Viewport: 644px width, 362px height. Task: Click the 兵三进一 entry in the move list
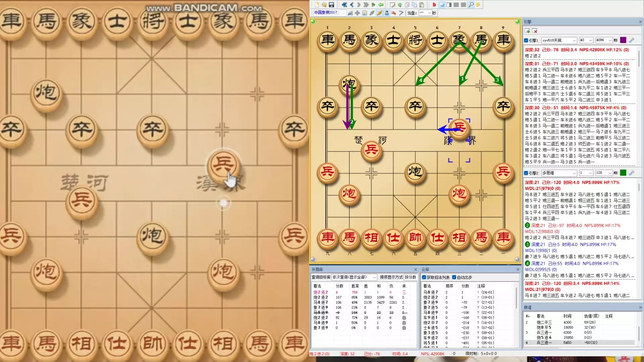coord(544,333)
